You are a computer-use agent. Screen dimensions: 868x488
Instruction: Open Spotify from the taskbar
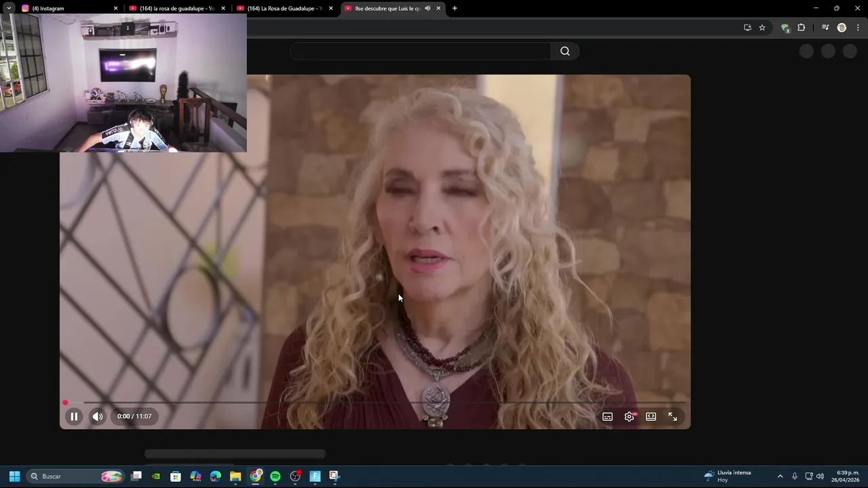[275, 476]
